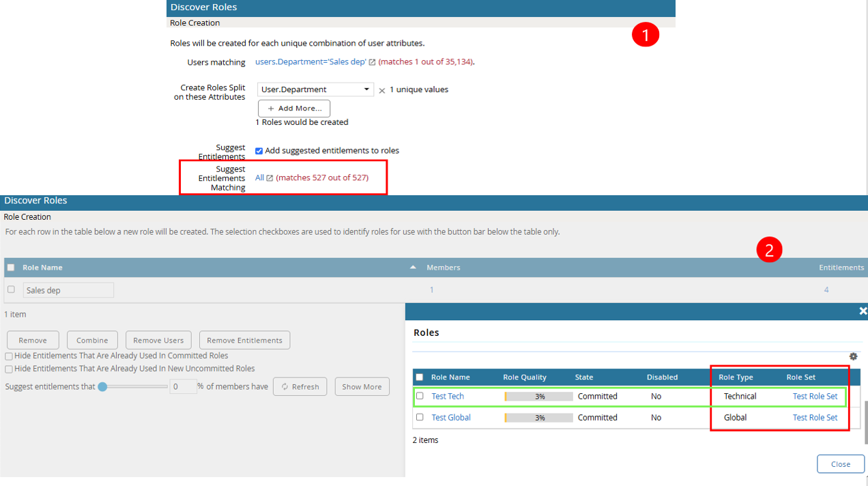Click the Sales dep role name field
The image size is (868, 486).
click(x=68, y=290)
